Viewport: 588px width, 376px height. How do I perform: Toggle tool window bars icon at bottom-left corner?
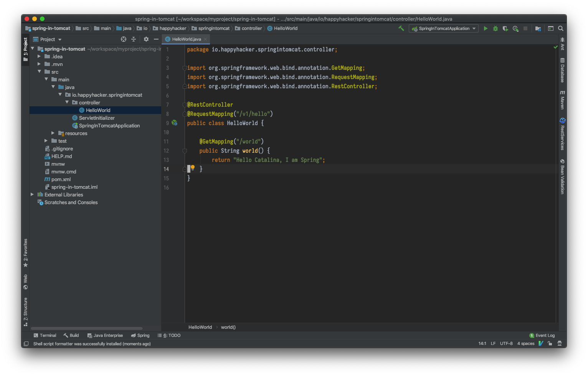pyautogui.click(x=26, y=344)
